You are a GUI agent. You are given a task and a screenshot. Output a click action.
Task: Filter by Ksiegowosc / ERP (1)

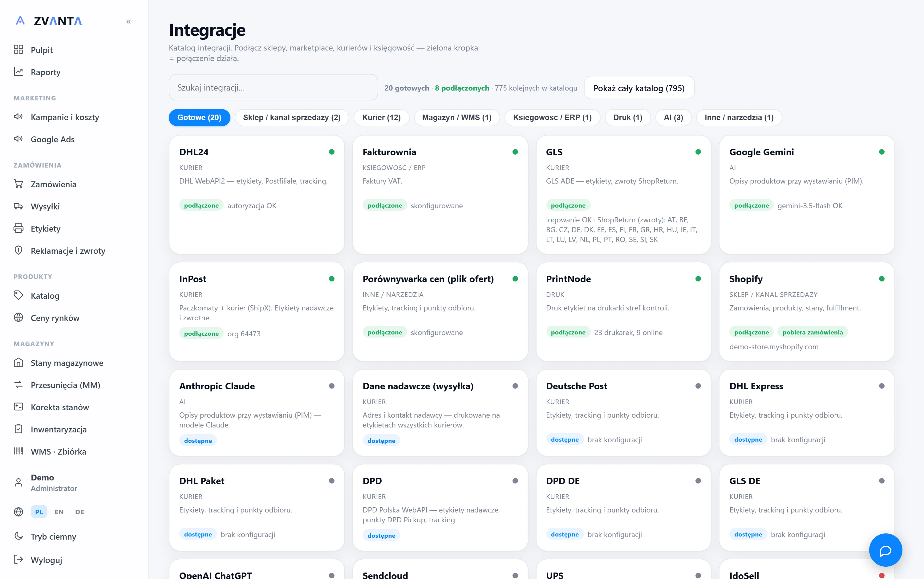tap(552, 118)
